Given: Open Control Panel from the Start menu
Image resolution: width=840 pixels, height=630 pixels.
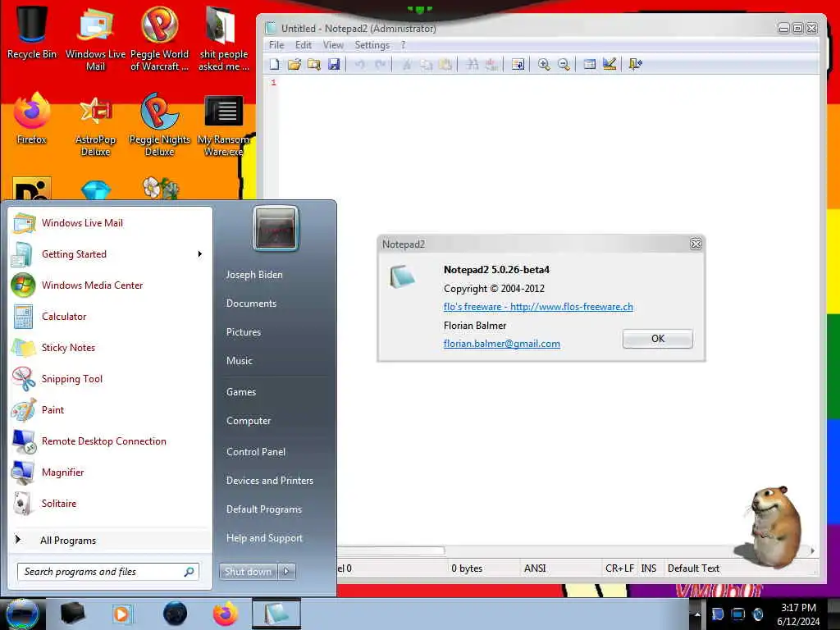Looking at the screenshot, I should (x=256, y=452).
